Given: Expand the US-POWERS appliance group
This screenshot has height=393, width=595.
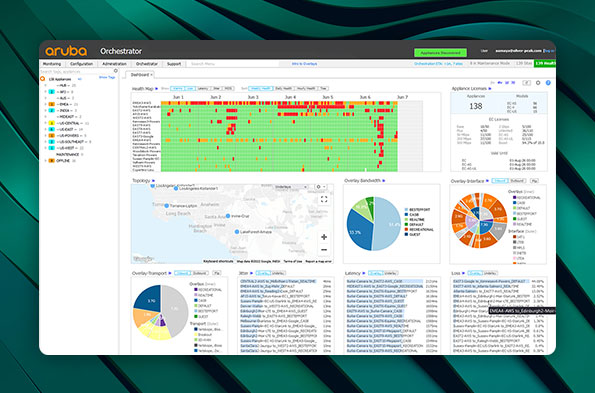Looking at the screenshot, I should click(46, 135).
